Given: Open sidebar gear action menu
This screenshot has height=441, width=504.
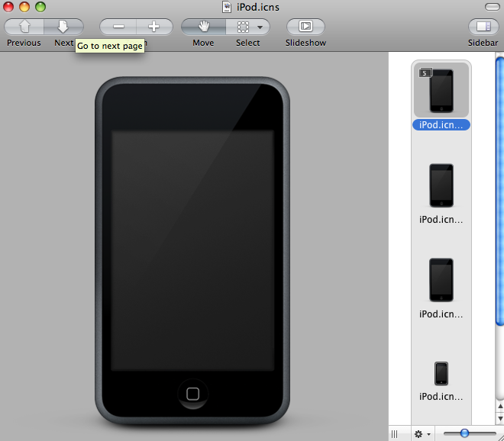Looking at the screenshot, I should pos(422,434).
